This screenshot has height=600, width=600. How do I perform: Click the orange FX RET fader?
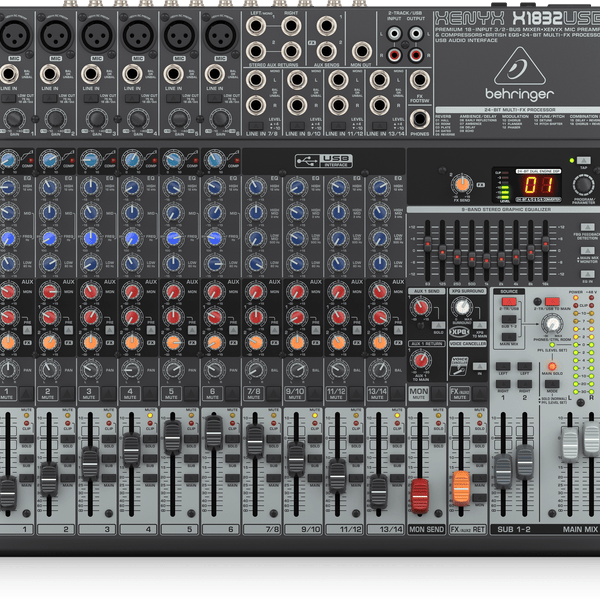pos(461,489)
